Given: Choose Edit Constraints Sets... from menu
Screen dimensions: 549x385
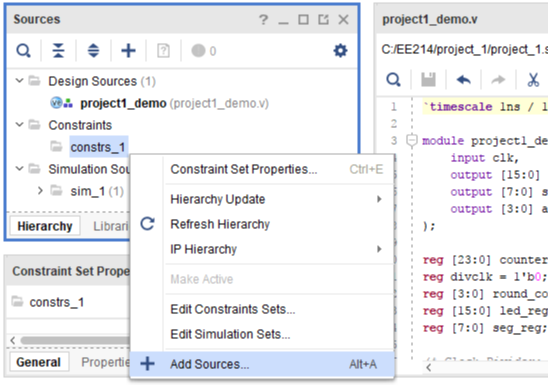Looking at the screenshot, I should pos(262,309).
